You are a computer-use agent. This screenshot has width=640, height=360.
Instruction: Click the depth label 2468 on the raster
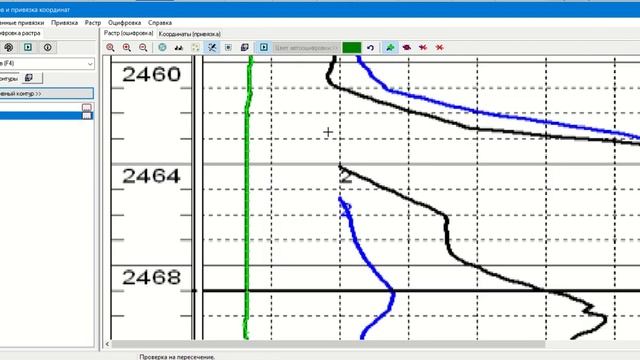click(151, 278)
